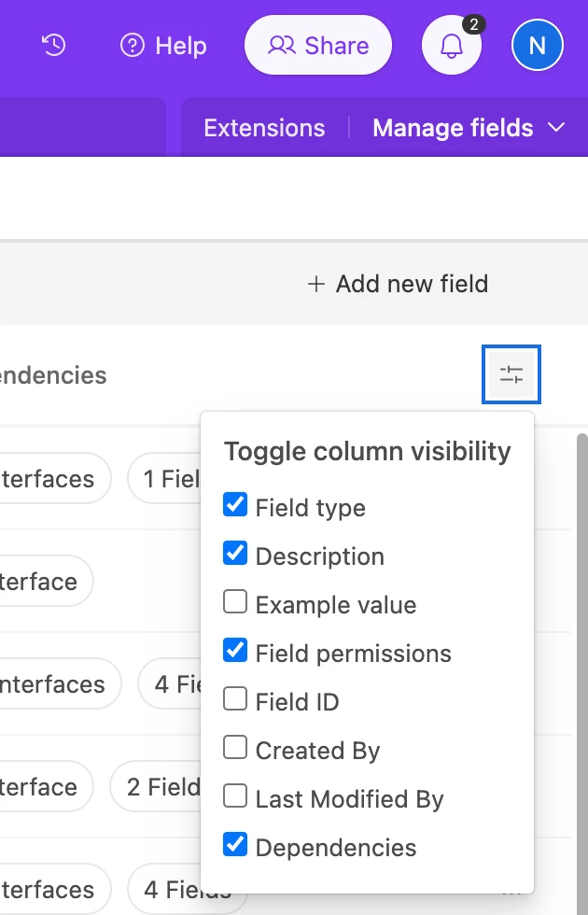Open the notifications bell
This screenshot has height=915, width=588.
452,45
